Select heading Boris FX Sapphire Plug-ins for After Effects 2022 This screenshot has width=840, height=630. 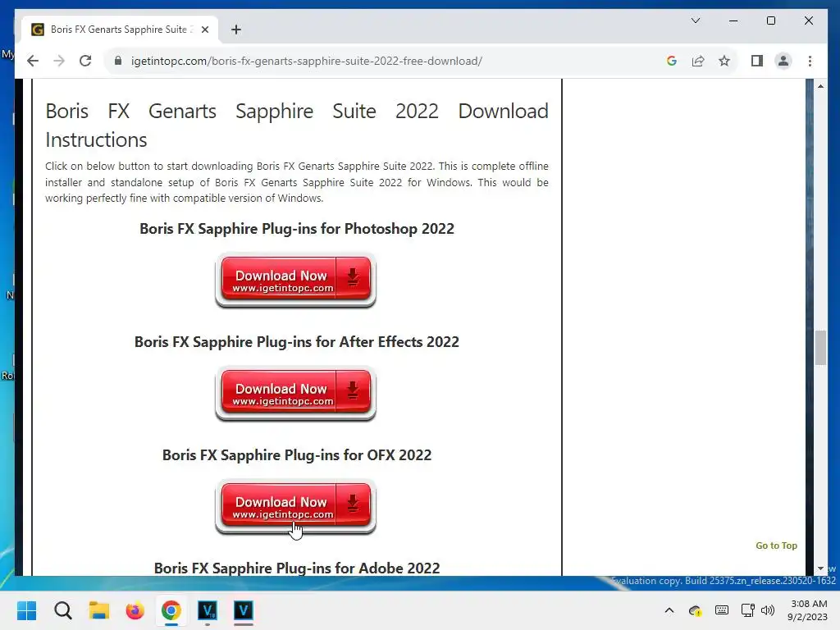(x=297, y=342)
